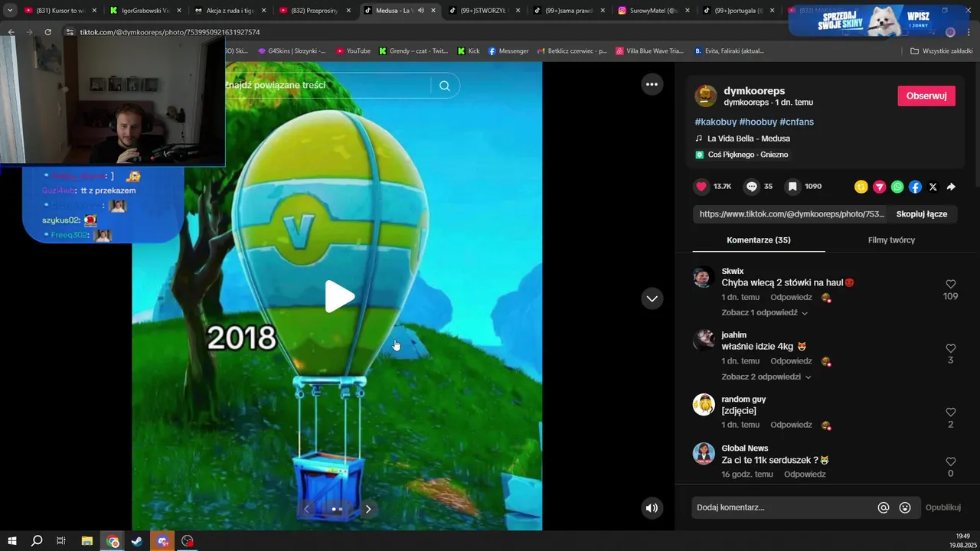Image resolution: width=980 pixels, height=551 pixels.
Task: Switch to the SurowyMatel Instagram tab
Action: coord(652,11)
